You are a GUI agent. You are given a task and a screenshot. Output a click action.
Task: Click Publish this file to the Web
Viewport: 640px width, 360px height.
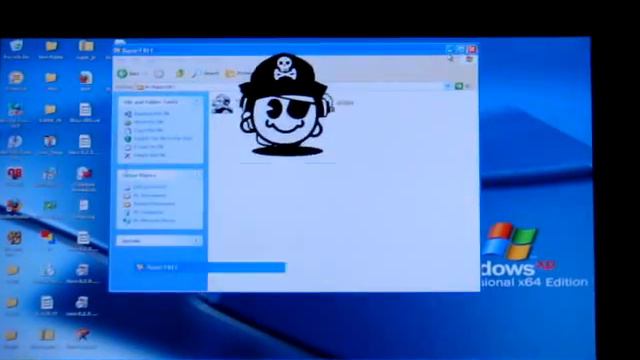(158, 139)
